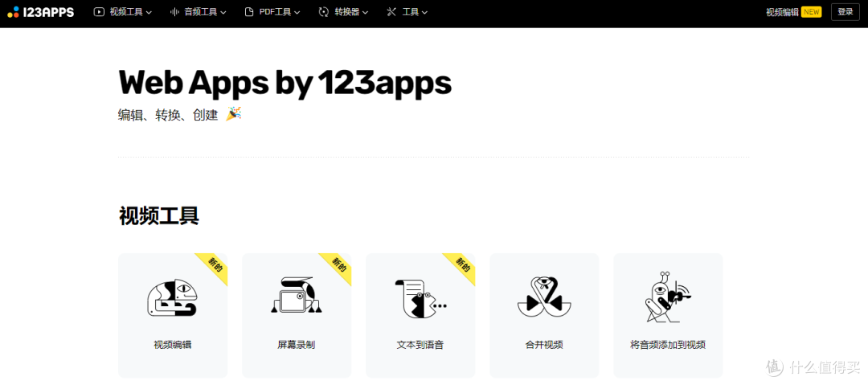The height and width of the screenshot is (385, 868).
Task: Click the 新的 ribbon on 视频编辑 card
Action: (x=215, y=265)
